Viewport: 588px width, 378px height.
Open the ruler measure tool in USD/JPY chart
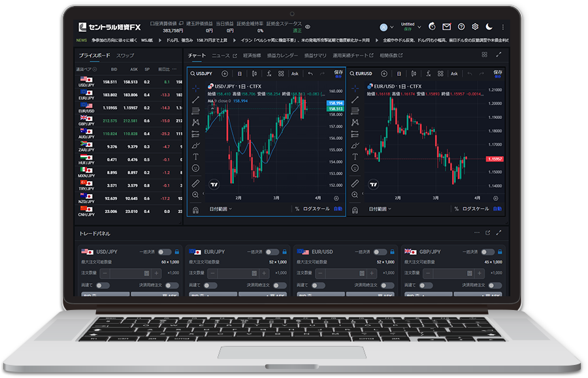[195, 184]
